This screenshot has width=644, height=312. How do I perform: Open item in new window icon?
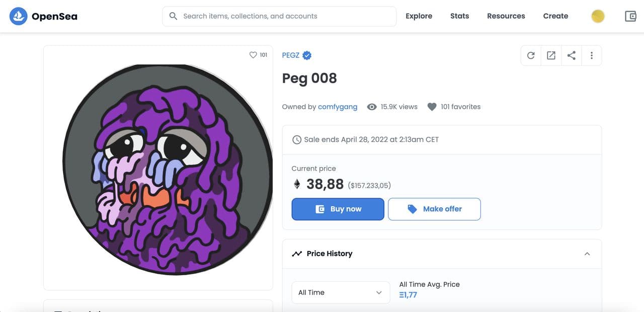[551, 55]
